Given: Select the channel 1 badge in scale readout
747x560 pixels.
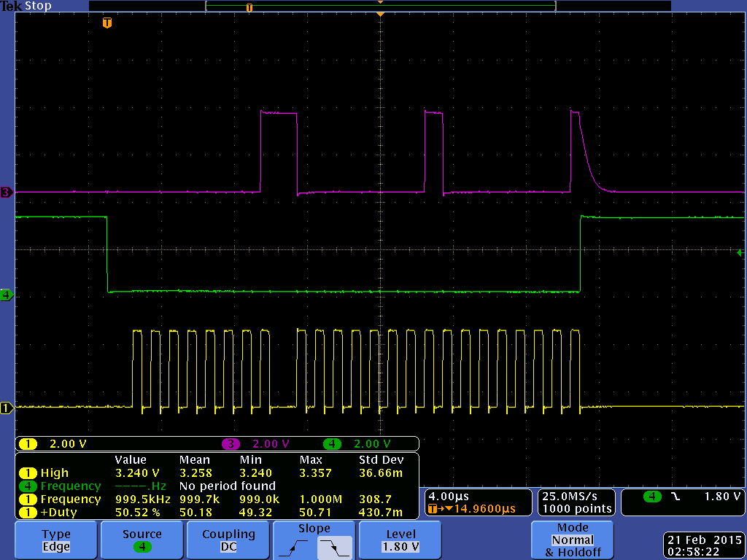Looking at the screenshot, I should tap(28, 444).
